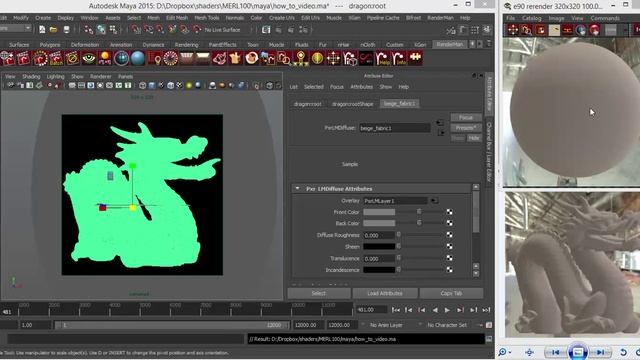Viewport: 640px width, 360px height.
Task: Click the sun environment light shelf icon
Action: point(105,58)
